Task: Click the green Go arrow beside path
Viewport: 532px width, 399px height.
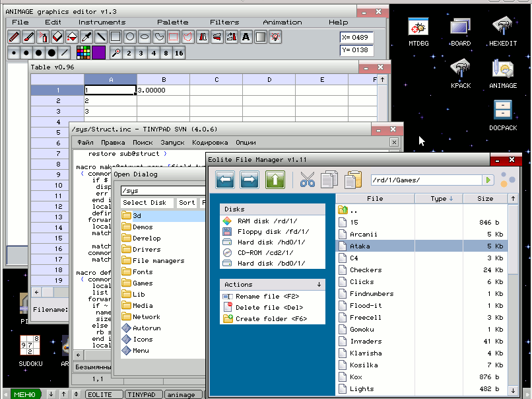Action: coord(488,180)
